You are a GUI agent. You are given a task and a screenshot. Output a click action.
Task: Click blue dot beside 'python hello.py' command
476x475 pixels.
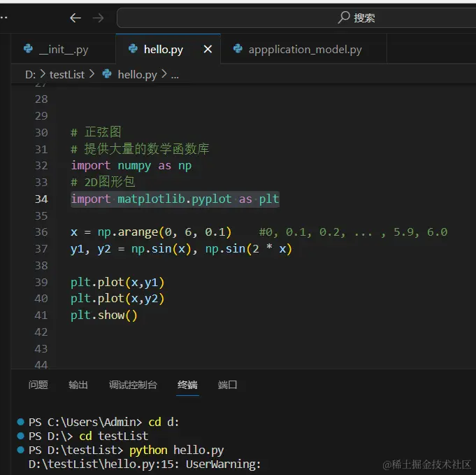(x=21, y=450)
